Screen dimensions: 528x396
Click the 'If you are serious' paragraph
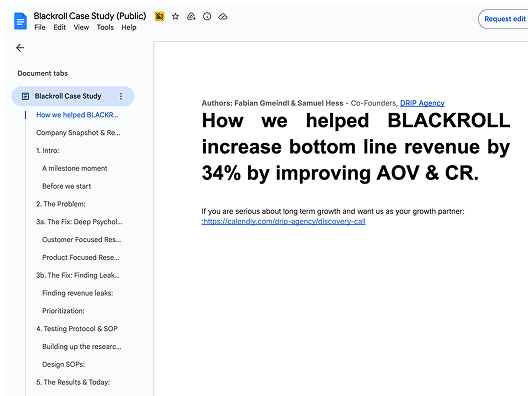click(333, 211)
